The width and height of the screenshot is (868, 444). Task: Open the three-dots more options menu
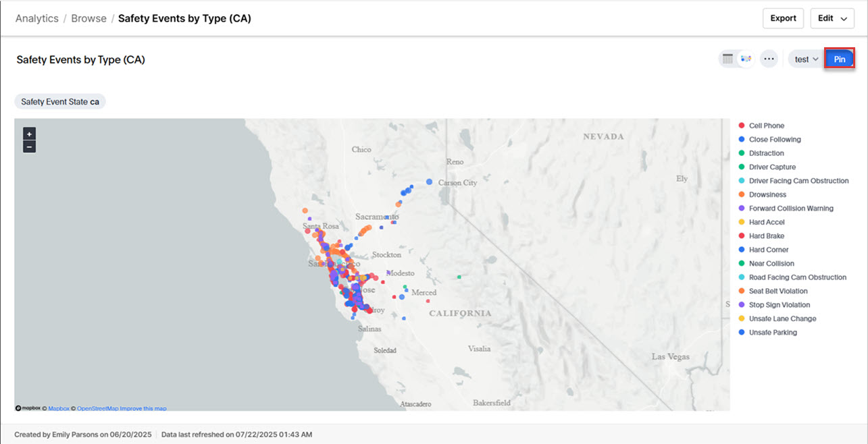(x=769, y=59)
